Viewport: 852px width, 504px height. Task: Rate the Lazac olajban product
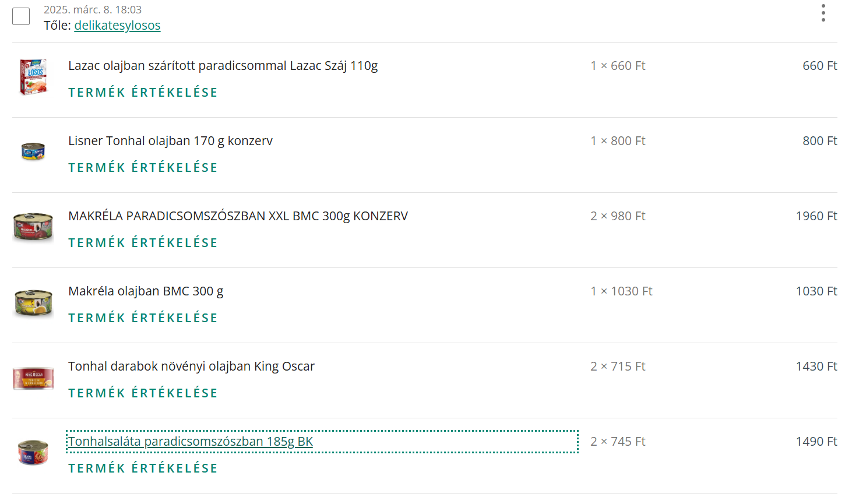[143, 93]
